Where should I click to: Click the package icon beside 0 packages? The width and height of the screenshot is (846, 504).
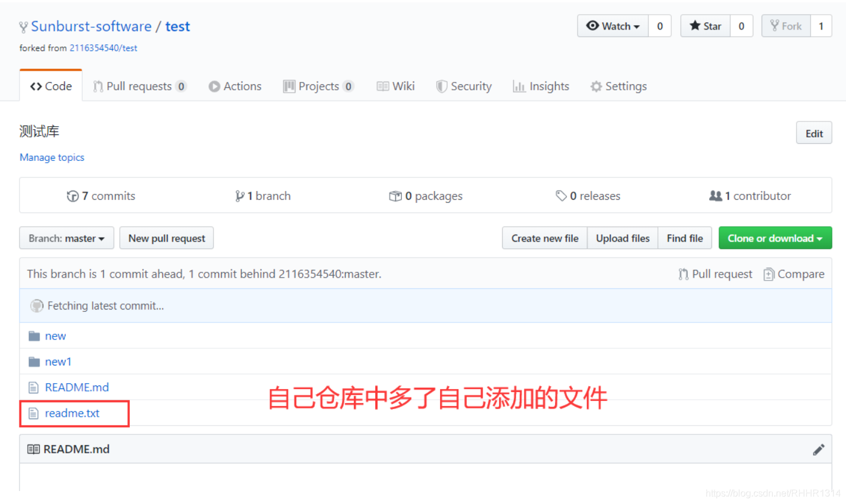click(x=395, y=196)
